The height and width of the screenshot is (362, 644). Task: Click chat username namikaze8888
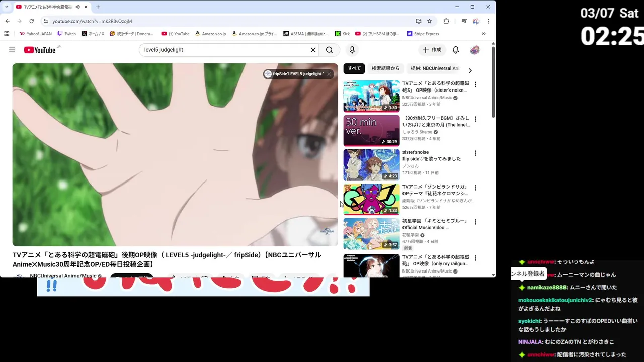547,288
